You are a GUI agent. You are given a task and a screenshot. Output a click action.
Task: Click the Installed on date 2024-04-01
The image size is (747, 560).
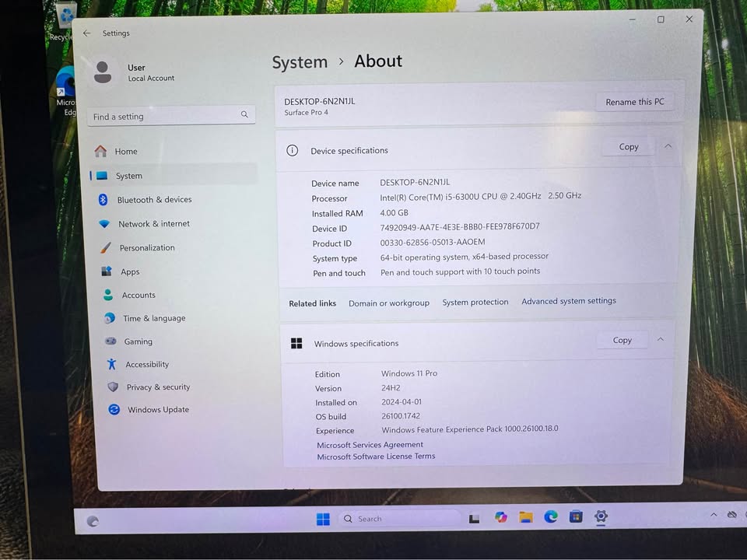click(x=402, y=402)
